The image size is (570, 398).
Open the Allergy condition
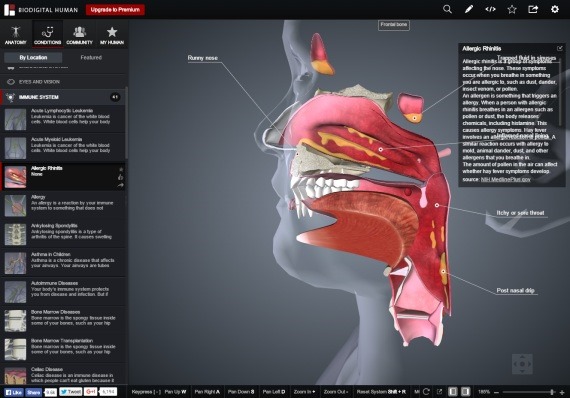pos(63,205)
